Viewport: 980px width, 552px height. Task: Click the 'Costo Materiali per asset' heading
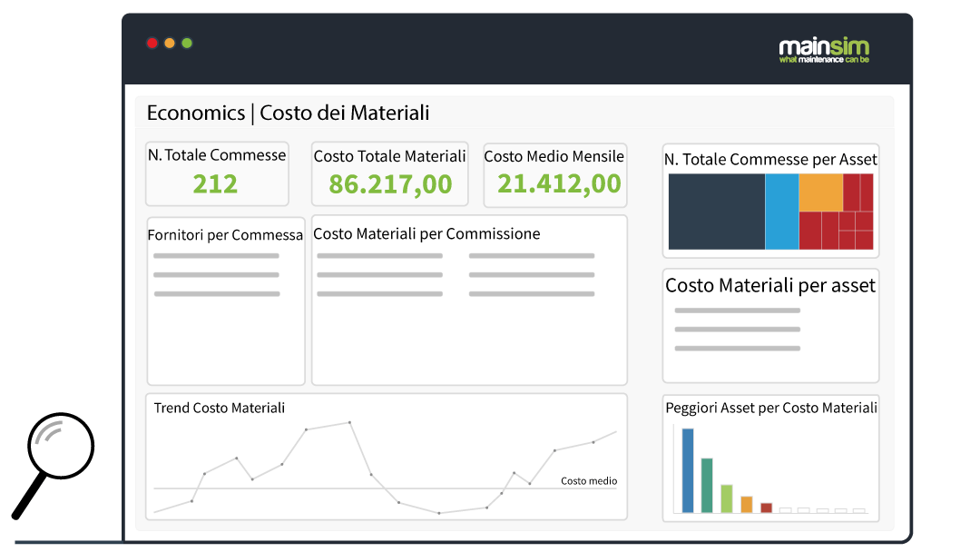point(770,286)
